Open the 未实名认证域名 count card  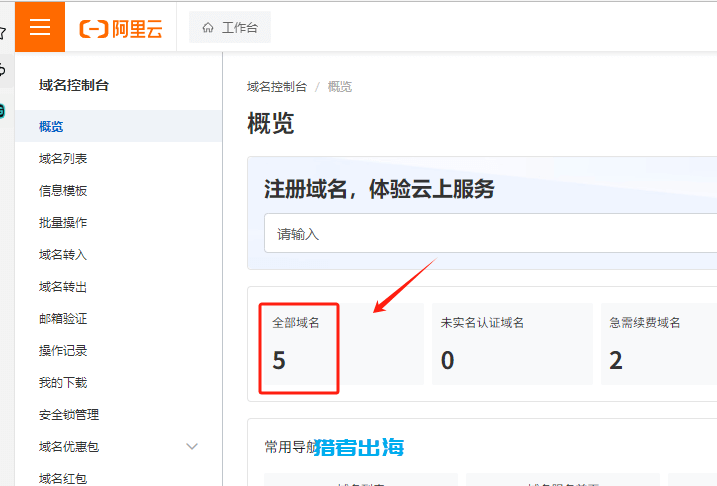click(512, 344)
